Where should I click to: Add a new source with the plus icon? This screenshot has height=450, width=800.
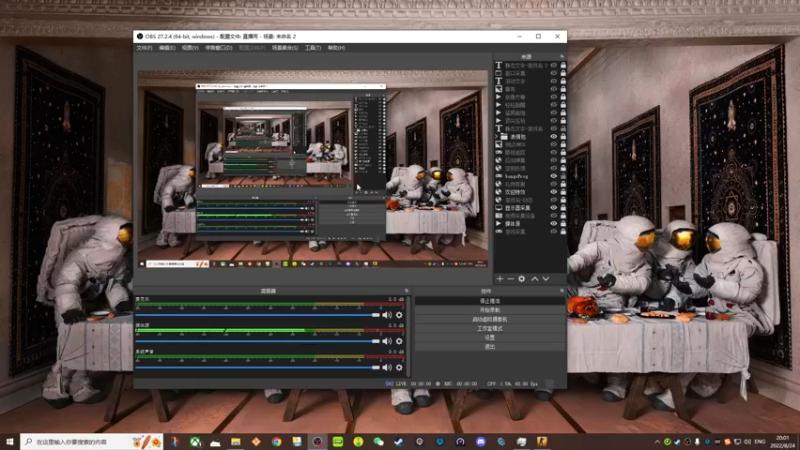(x=500, y=279)
